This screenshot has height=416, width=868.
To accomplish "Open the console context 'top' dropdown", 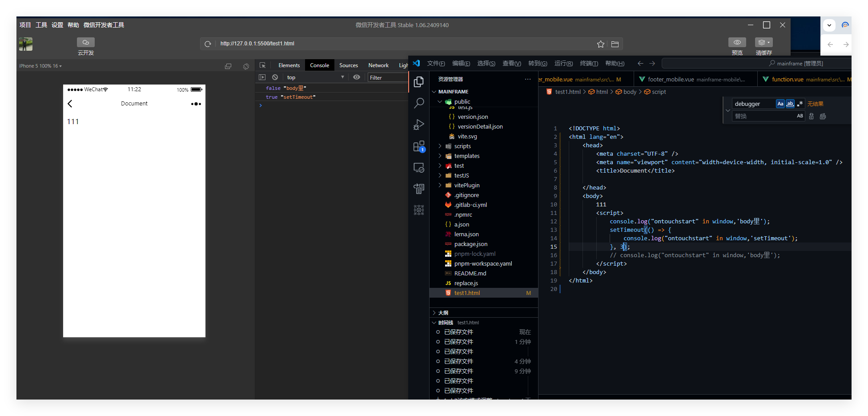I will point(315,77).
